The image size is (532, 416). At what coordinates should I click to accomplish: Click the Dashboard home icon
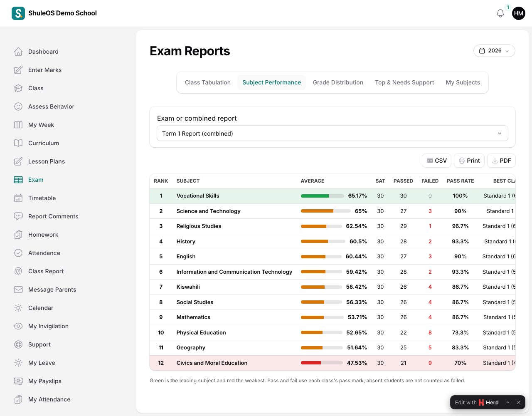pyautogui.click(x=18, y=52)
